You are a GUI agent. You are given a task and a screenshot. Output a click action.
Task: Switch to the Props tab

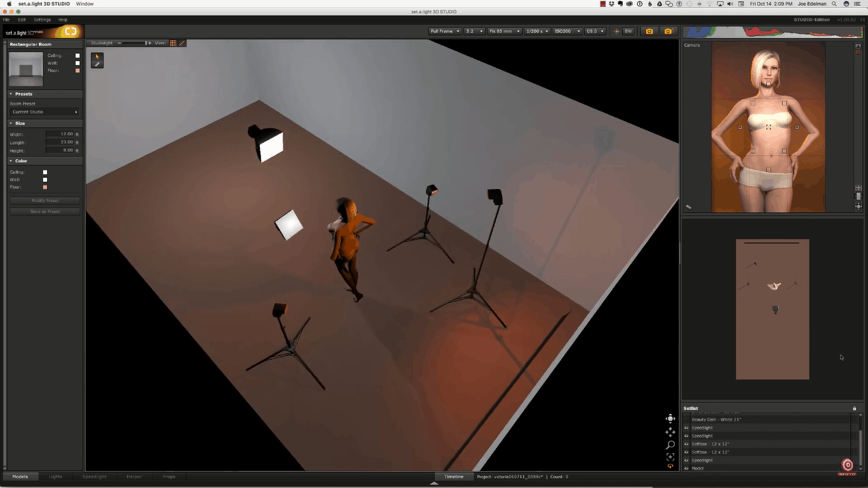pyautogui.click(x=169, y=477)
